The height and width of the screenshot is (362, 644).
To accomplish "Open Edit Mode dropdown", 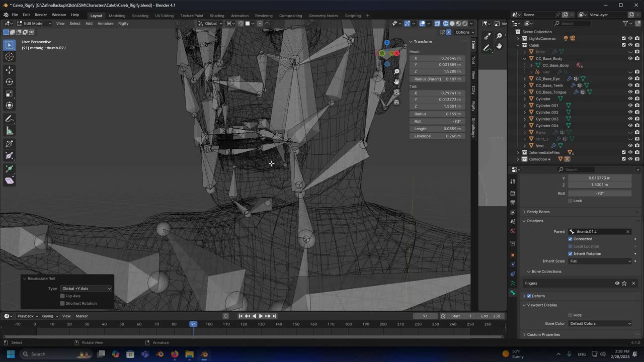I will click(x=34, y=23).
